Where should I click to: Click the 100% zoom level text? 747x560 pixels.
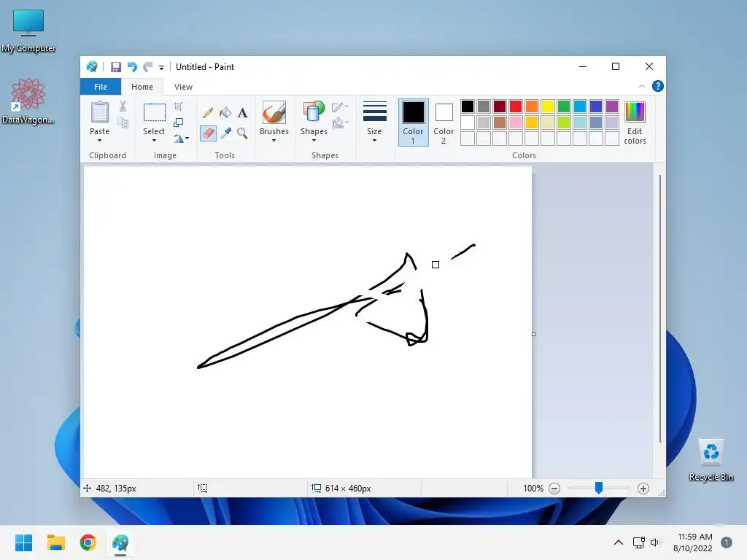(533, 488)
